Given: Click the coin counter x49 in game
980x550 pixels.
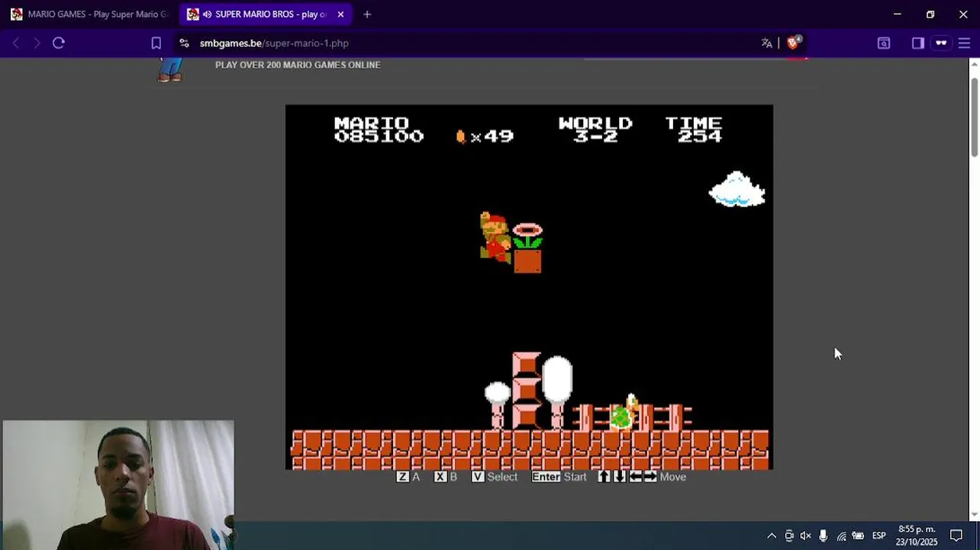Looking at the screenshot, I should [485, 137].
